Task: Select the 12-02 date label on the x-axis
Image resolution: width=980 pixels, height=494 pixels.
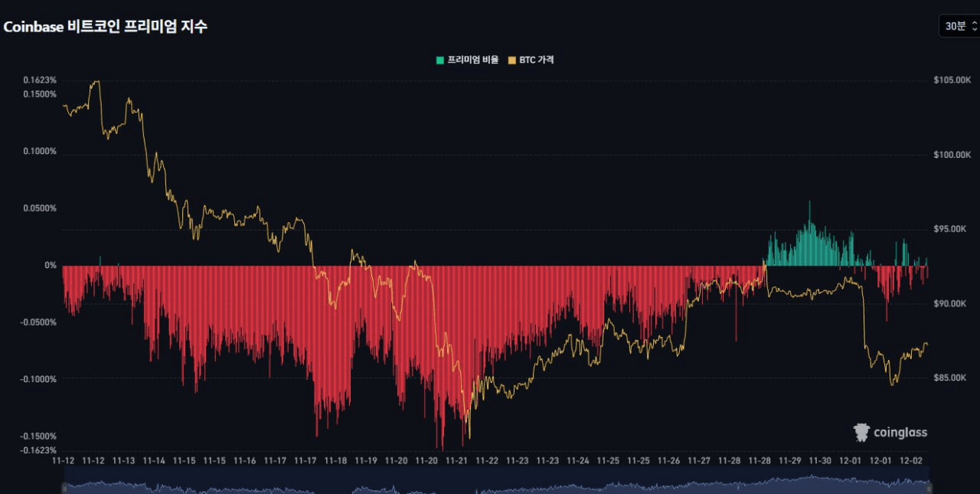Action: pos(913,461)
